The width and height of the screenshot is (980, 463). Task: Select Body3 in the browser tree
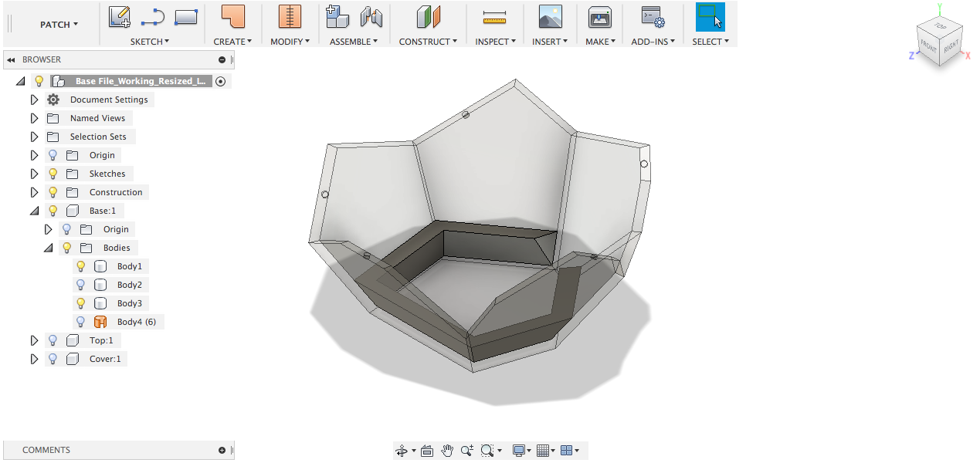[x=129, y=303]
